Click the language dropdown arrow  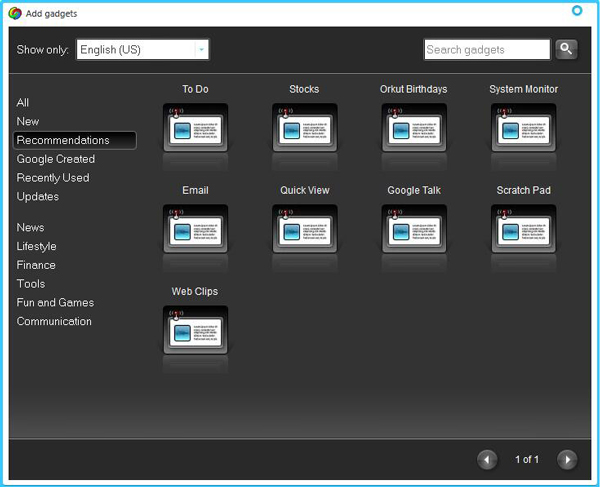(201, 49)
